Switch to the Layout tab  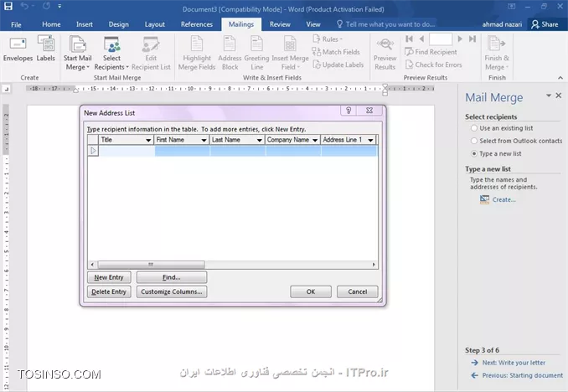click(155, 24)
